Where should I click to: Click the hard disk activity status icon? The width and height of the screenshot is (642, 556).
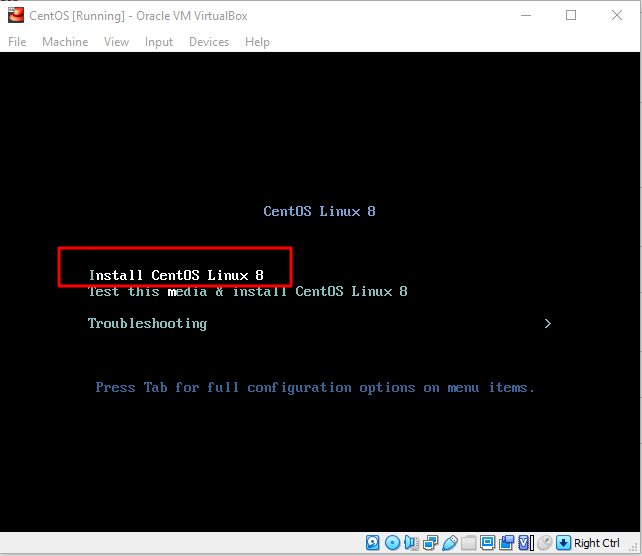(373, 543)
